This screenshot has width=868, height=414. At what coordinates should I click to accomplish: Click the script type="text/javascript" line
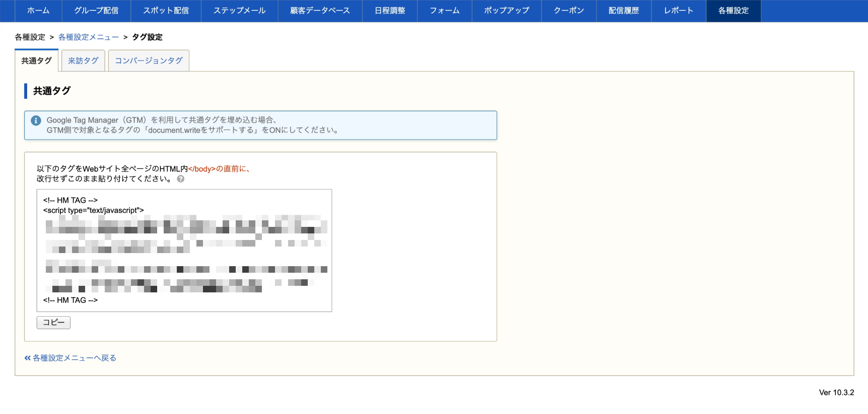94,211
